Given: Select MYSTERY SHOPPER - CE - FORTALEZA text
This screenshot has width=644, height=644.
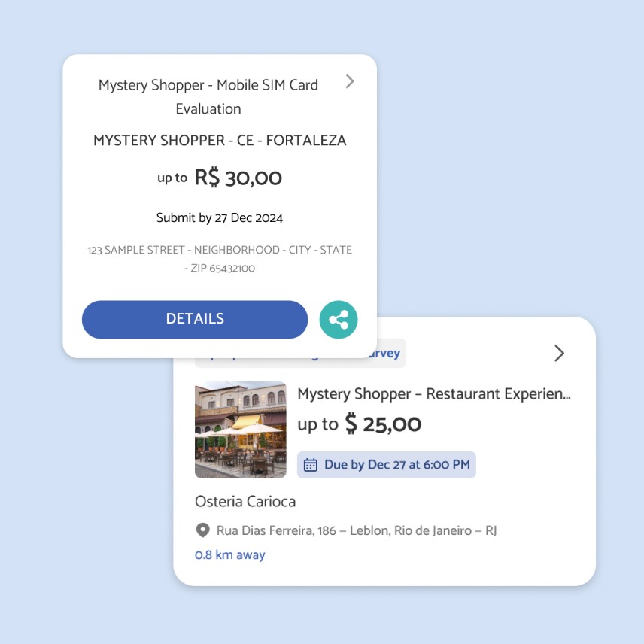Looking at the screenshot, I should click(x=220, y=141).
